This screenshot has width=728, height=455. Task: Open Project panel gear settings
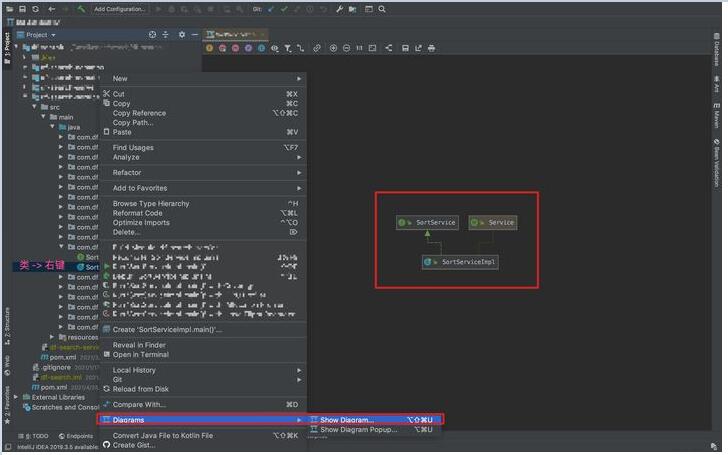pyautogui.click(x=182, y=34)
